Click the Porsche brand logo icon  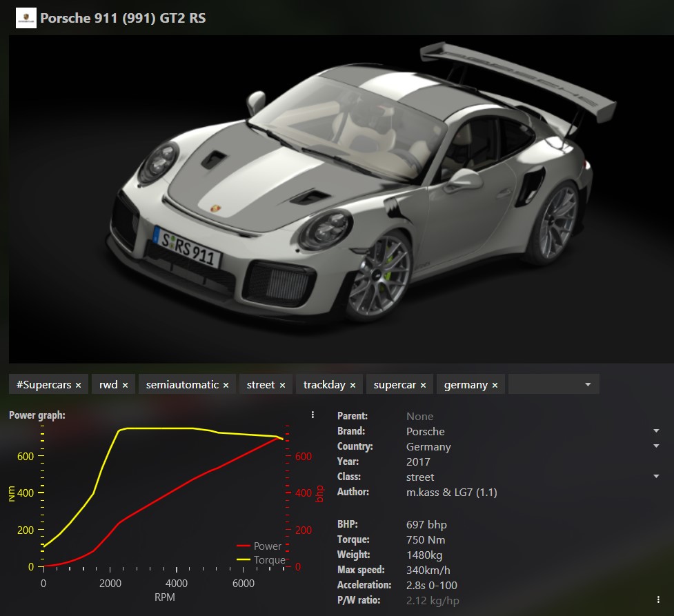pyautogui.click(x=26, y=18)
